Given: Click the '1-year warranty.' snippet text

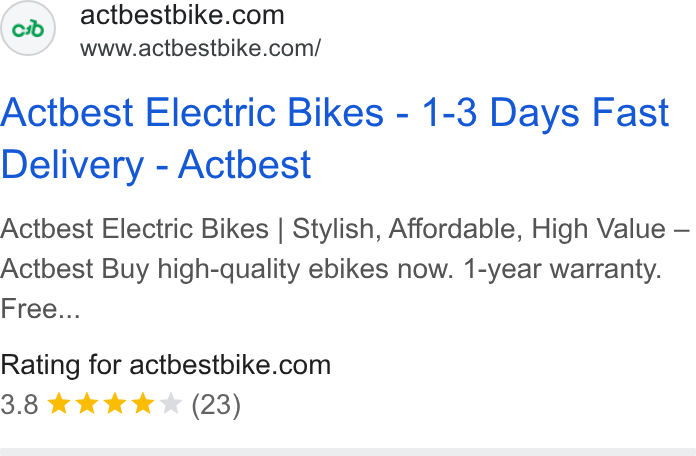Looking at the screenshot, I should 562,269.
